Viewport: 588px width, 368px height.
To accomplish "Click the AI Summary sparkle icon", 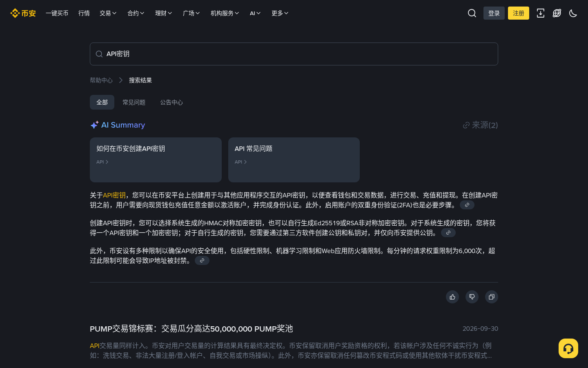I will click(94, 125).
